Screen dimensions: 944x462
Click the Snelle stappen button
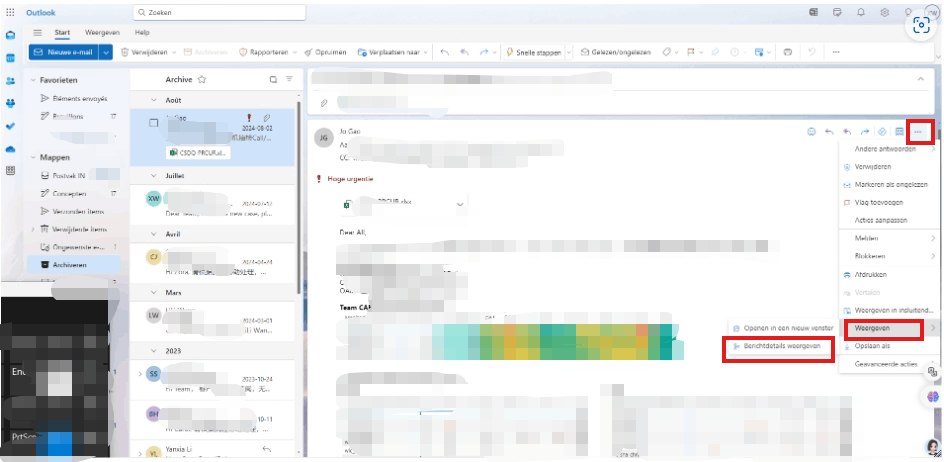533,52
